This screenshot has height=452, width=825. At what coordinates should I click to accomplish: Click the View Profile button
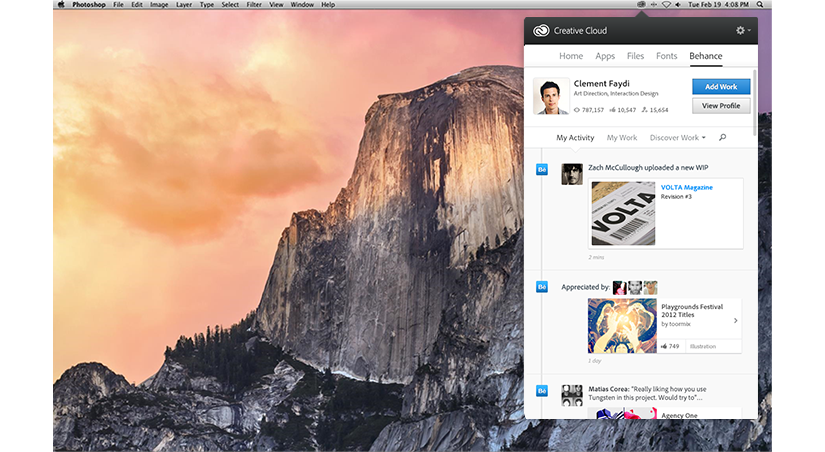[721, 106]
